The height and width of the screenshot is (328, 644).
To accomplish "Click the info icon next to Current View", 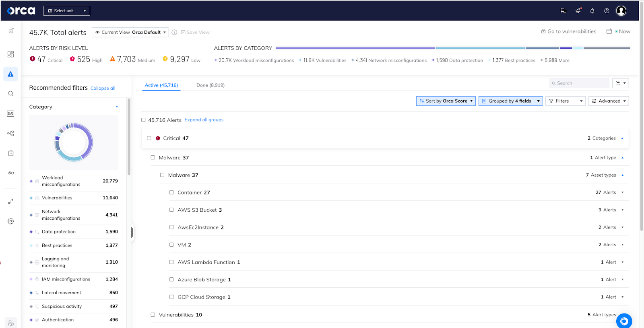I will point(174,32).
